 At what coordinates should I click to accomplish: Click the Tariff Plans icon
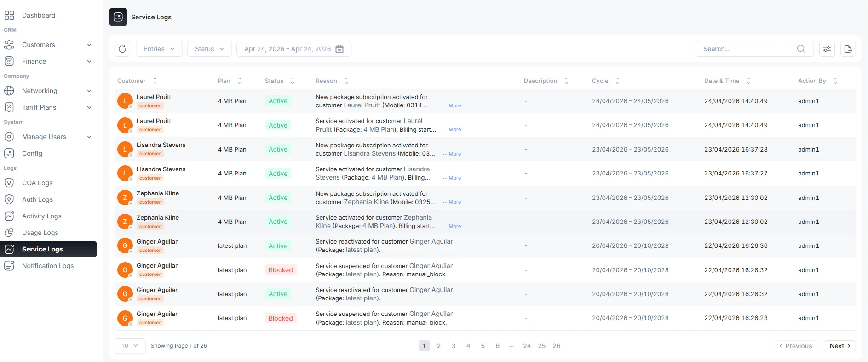click(x=9, y=107)
